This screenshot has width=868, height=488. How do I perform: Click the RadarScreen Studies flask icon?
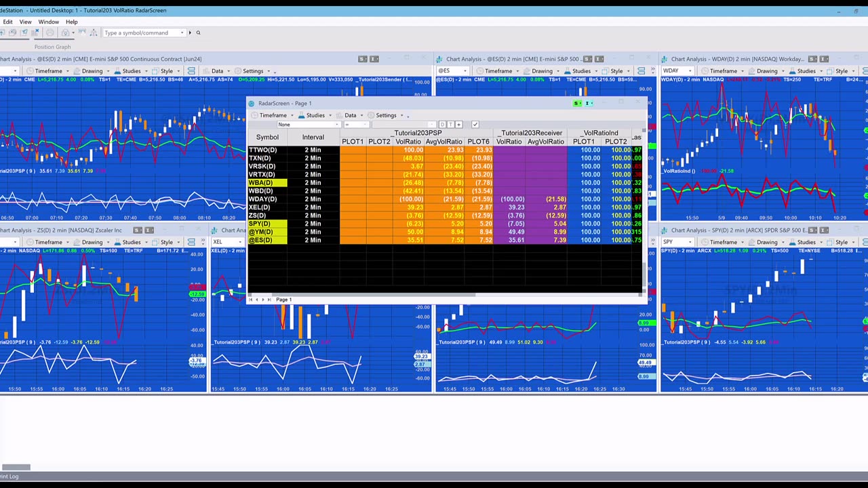(302, 115)
